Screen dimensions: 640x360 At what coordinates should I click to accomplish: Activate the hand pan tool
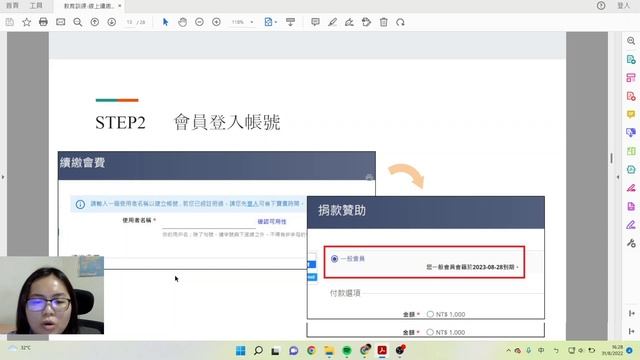click(x=182, y=22)
